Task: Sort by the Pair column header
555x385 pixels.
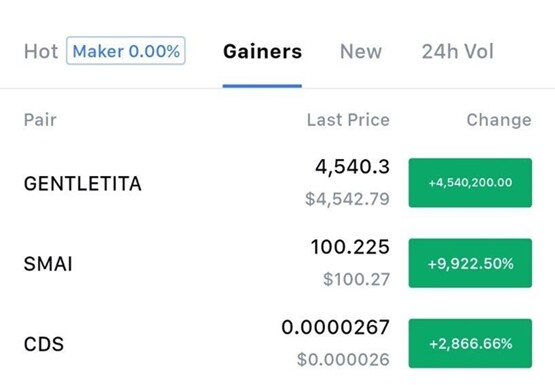Action: pos(40,120)
